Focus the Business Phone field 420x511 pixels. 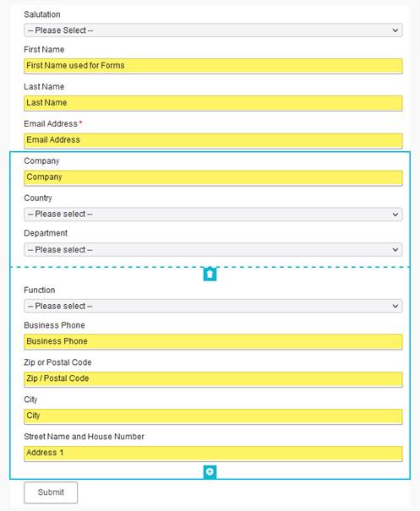pyautogui.click(x=213, y=341)
